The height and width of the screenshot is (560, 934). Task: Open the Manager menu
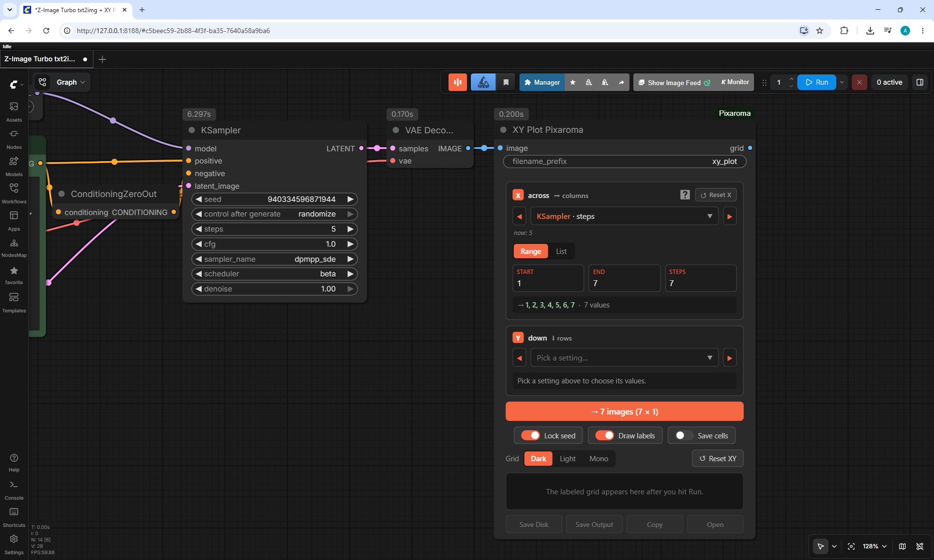tap(542, 83)
